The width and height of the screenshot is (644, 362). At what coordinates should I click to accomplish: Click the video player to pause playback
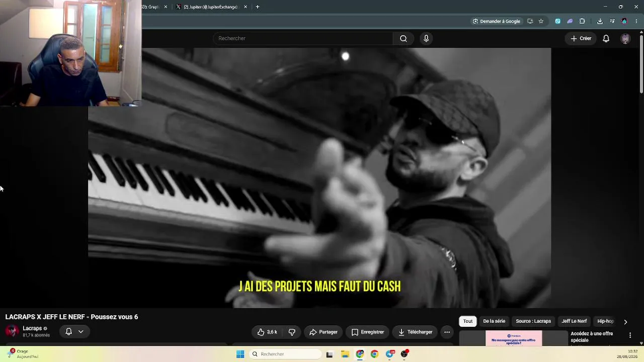[x=319, y=177]
